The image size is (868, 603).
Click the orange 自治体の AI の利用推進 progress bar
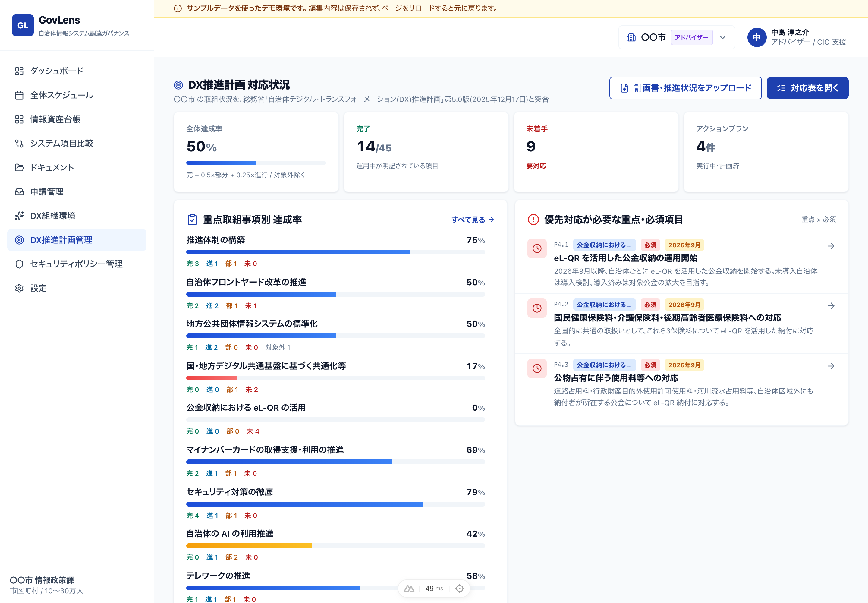pyautogui.click(x=335, y=546)
